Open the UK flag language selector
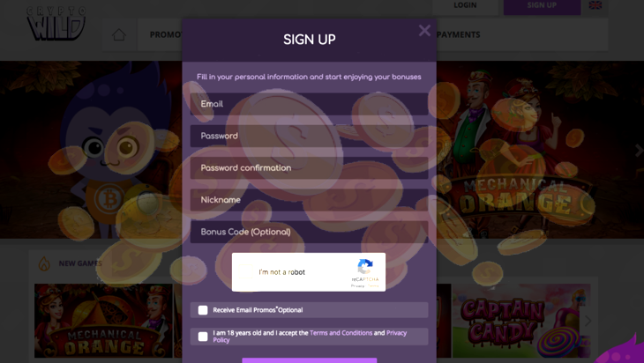644x363 pixels. 595,5
